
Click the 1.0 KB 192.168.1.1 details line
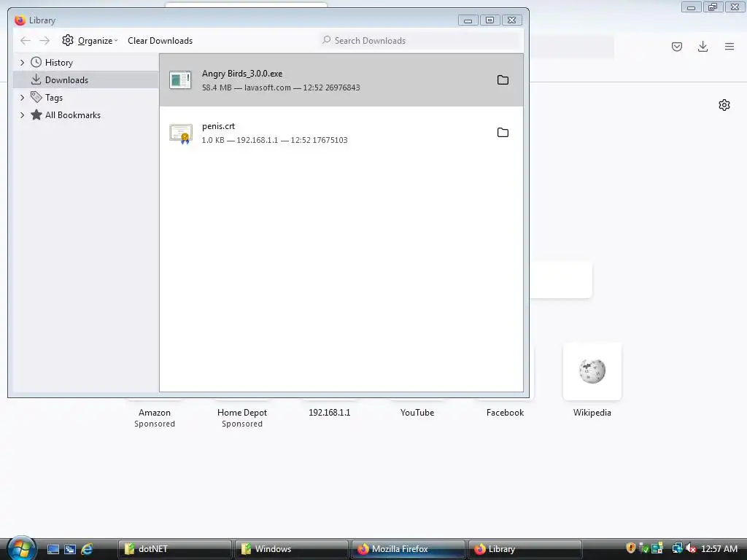click(x=274, y=140)
